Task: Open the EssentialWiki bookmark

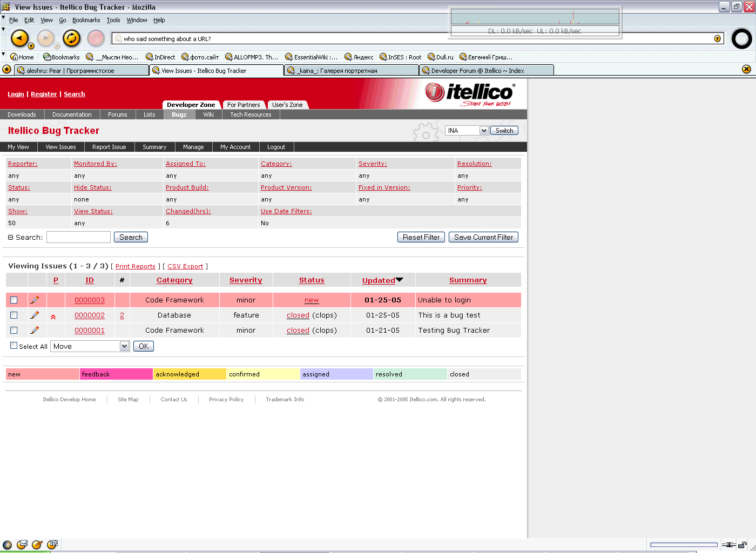Action: coord(312,57)
